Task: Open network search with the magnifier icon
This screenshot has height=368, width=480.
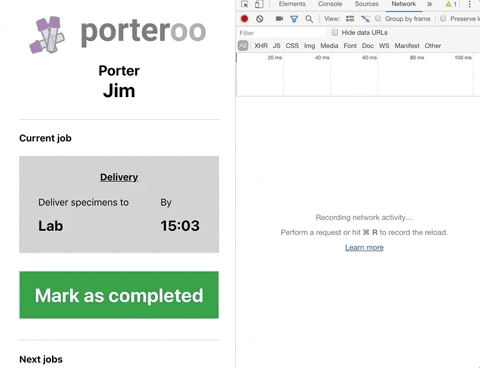Action: point(309,19)
